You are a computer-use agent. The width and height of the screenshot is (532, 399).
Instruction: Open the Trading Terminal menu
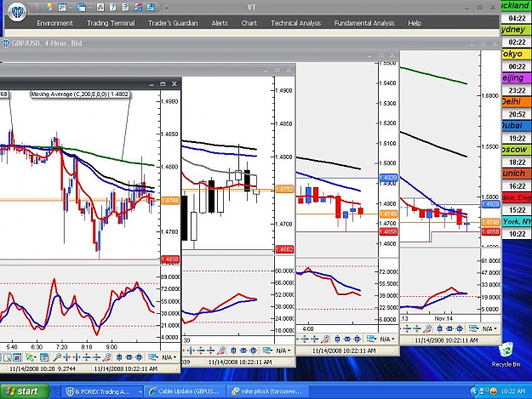click(111, 23)
